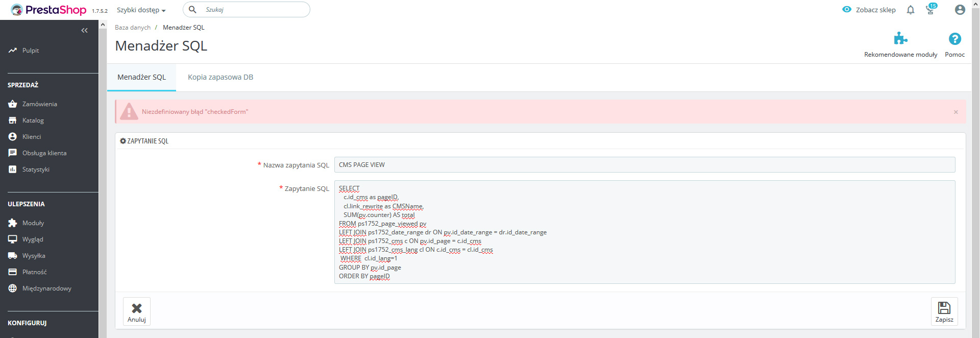The width and height of the screenshot is (980, 338).
Task: Click the PrestaShop logo
Action: tap(48, 10)
